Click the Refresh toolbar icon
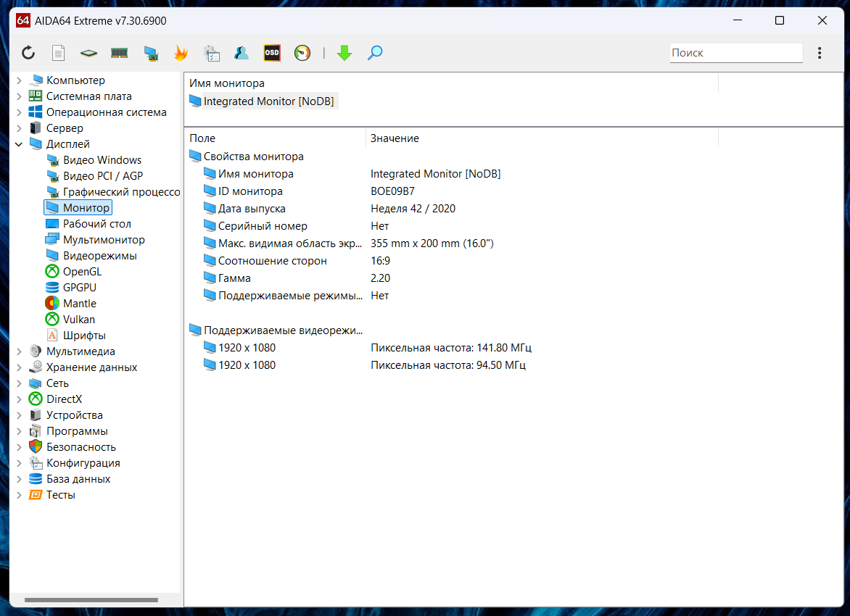Screen dimensions: 850x616 click(x=28, y=53)
